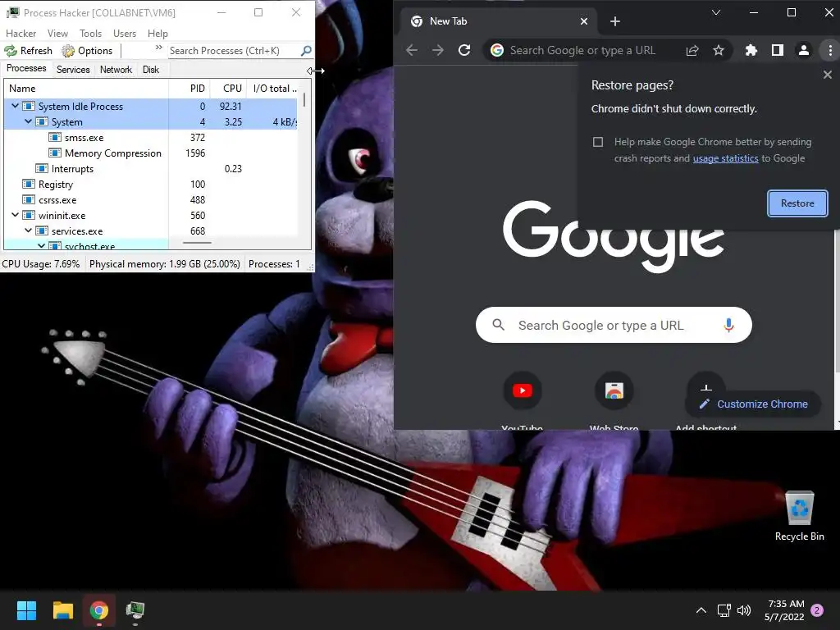
Task: Switch to the Network tab
Action: point(116,70)
